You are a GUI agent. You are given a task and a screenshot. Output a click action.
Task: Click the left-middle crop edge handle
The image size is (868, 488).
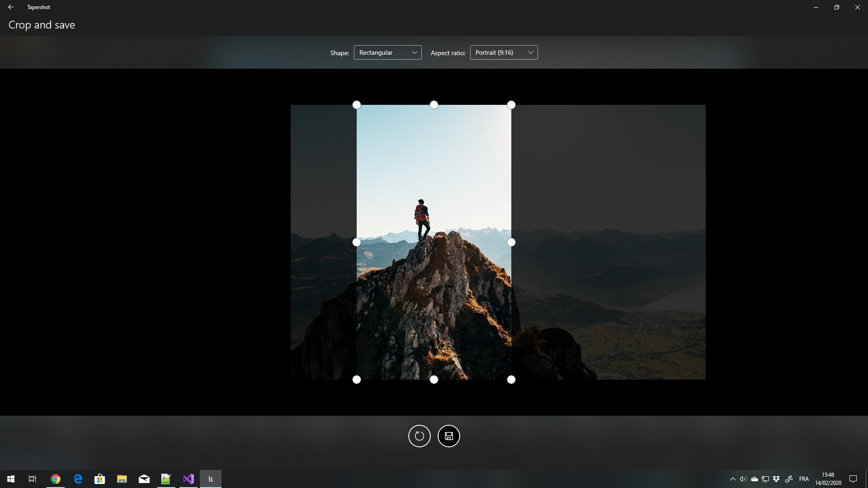point(357,242)
